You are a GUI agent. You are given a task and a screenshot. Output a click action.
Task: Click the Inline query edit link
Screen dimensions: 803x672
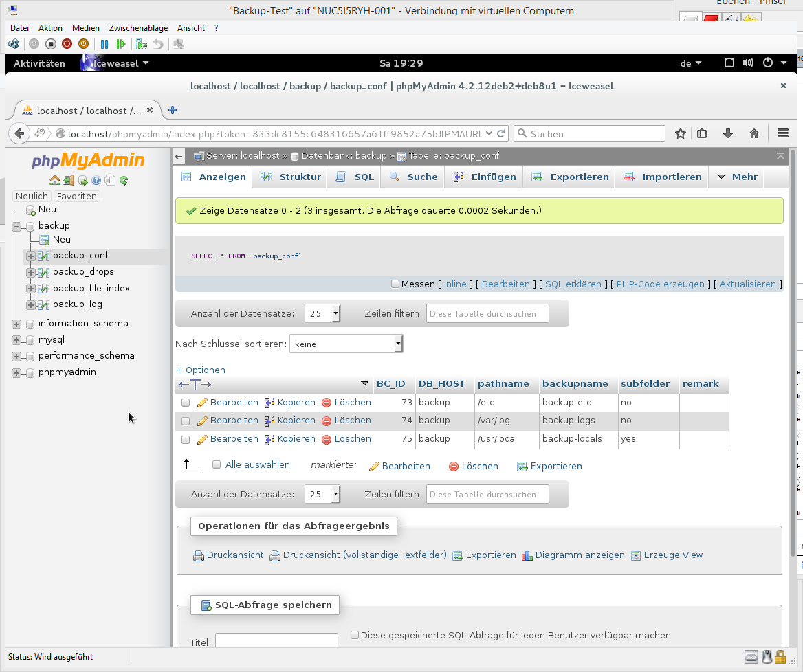click(x=455, y=284)
